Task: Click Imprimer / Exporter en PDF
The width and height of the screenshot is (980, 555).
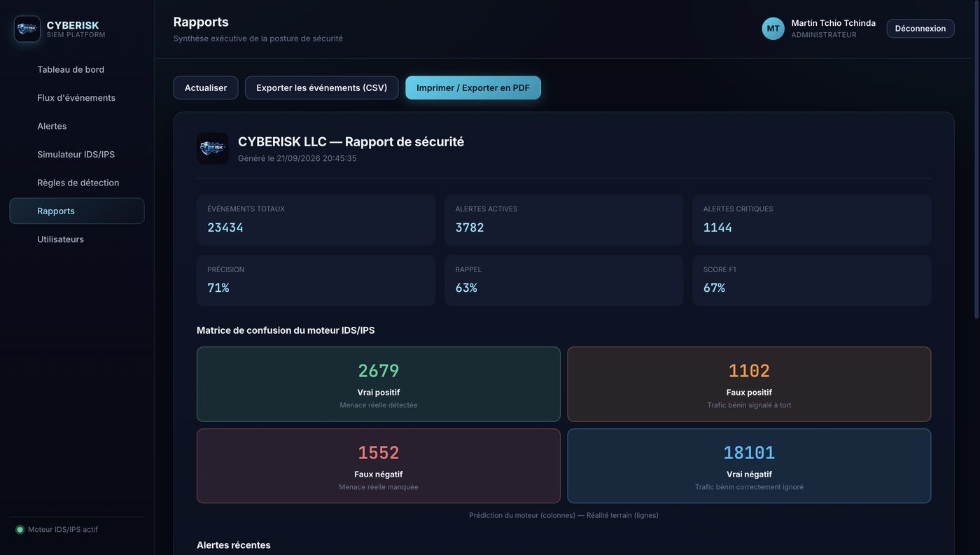Action: (x=473, y=87)
